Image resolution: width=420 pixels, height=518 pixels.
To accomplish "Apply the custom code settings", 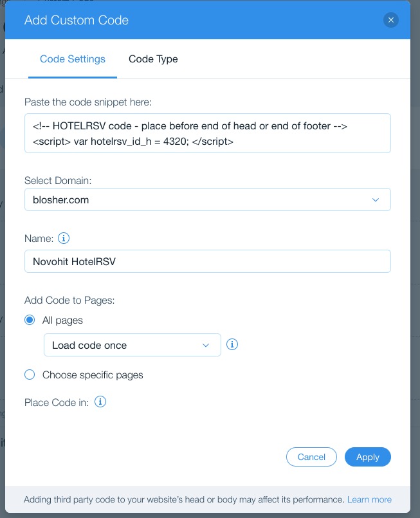I will (x=367, y=457).
